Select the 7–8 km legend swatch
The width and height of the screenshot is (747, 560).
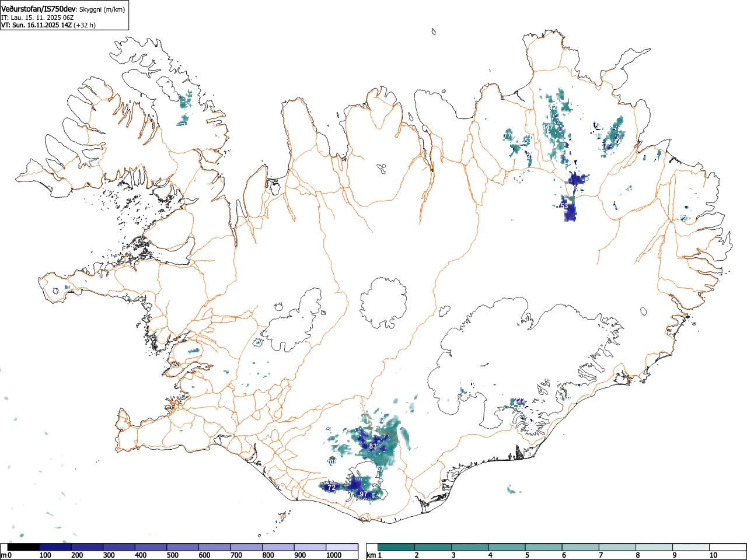click(x=617, y=547)
